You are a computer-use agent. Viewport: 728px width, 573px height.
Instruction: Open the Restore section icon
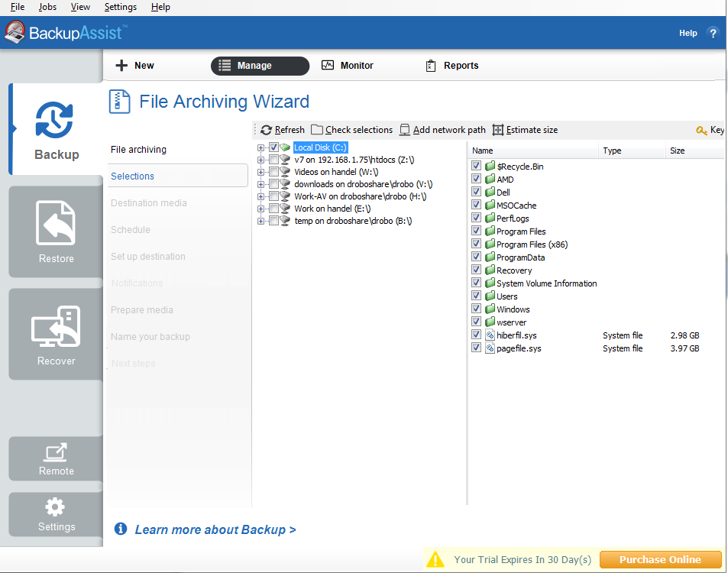[x=56, y=222]
